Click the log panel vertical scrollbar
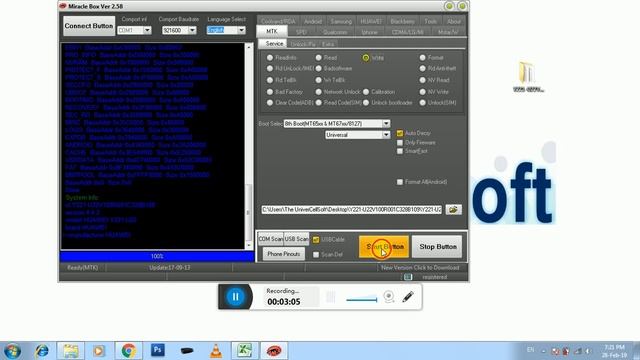 [249, 146]
